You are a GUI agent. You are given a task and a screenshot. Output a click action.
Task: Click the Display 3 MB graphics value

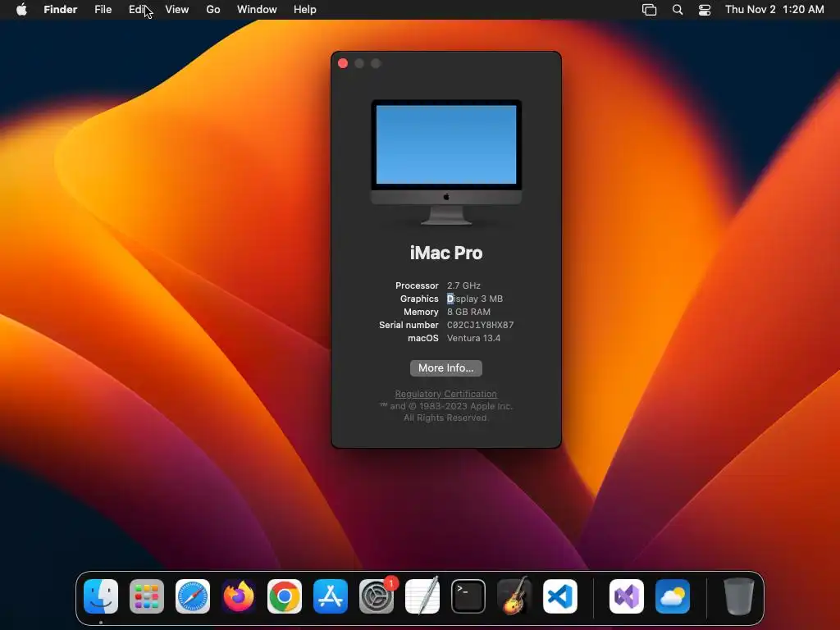pyautogui.click(x=475, y=299)
